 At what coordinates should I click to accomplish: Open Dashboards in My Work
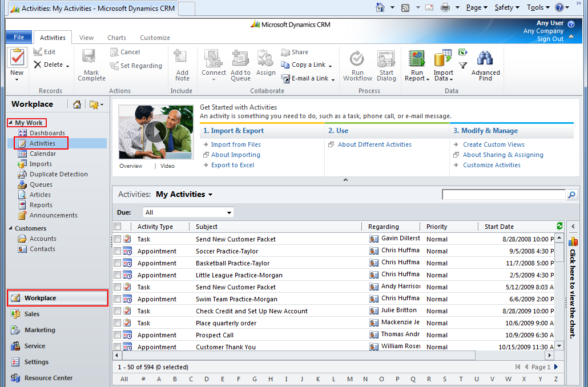47,133
